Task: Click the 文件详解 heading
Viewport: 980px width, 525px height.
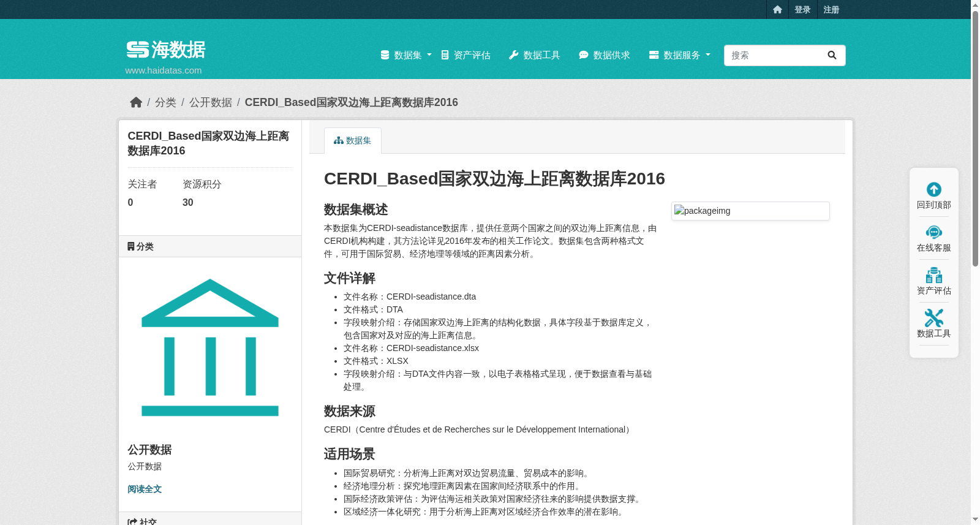Action: [350, 278]
